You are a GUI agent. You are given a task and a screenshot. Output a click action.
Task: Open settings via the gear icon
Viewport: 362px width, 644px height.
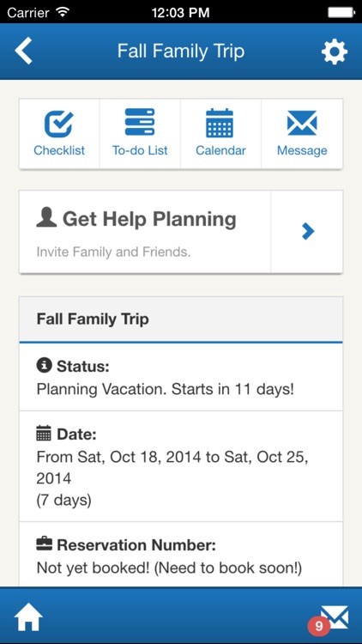coord(334,52)
